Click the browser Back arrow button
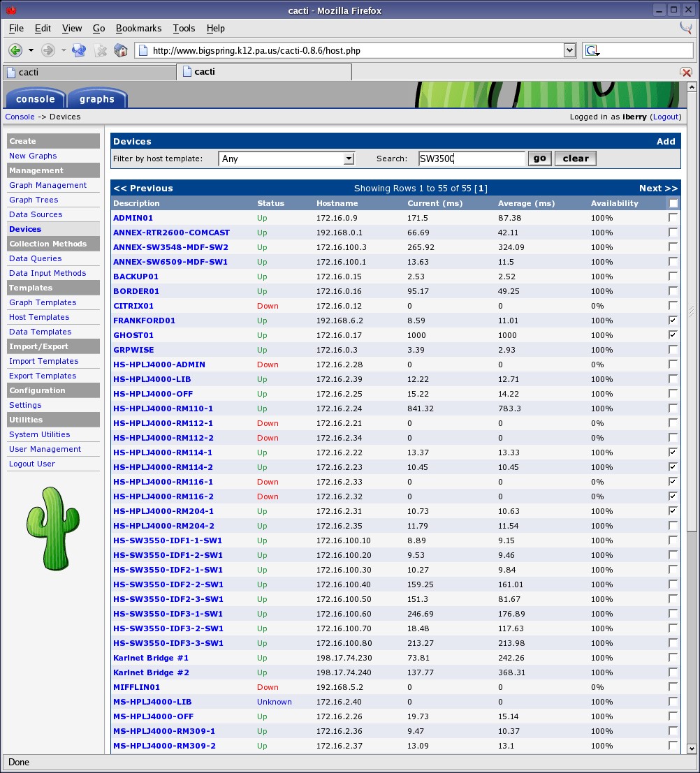 [x=15, y=50]
